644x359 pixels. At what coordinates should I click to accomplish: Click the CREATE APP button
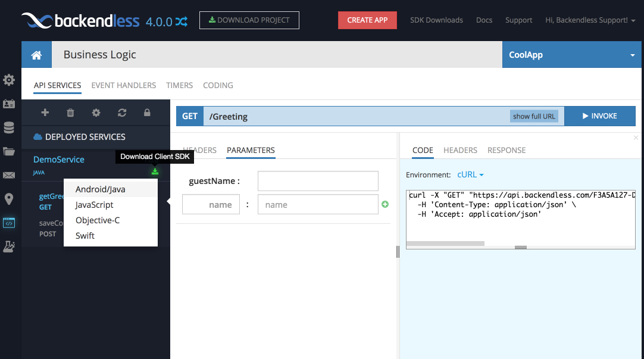click(x=367, y=20)
